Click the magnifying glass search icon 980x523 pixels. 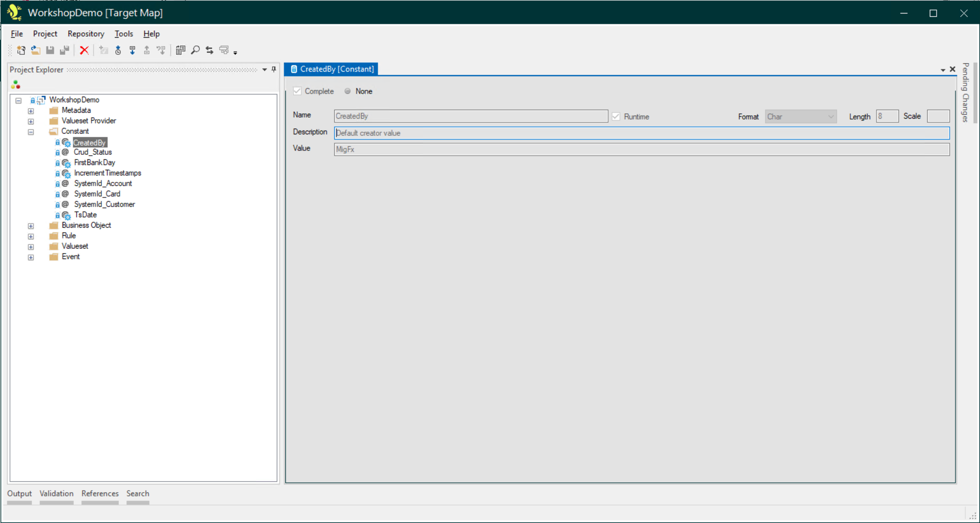pos(195,50)
